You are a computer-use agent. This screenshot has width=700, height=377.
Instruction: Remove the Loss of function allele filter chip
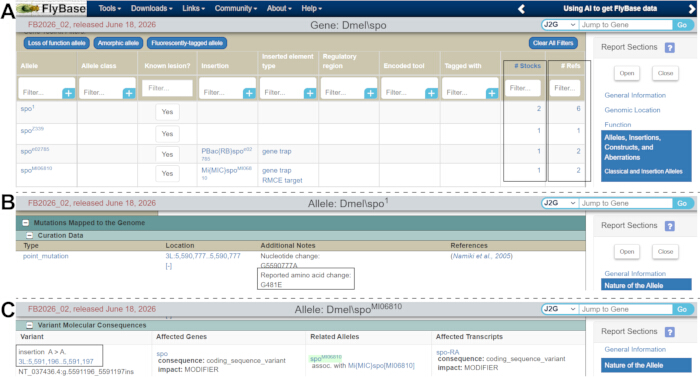tap(57, 43)
